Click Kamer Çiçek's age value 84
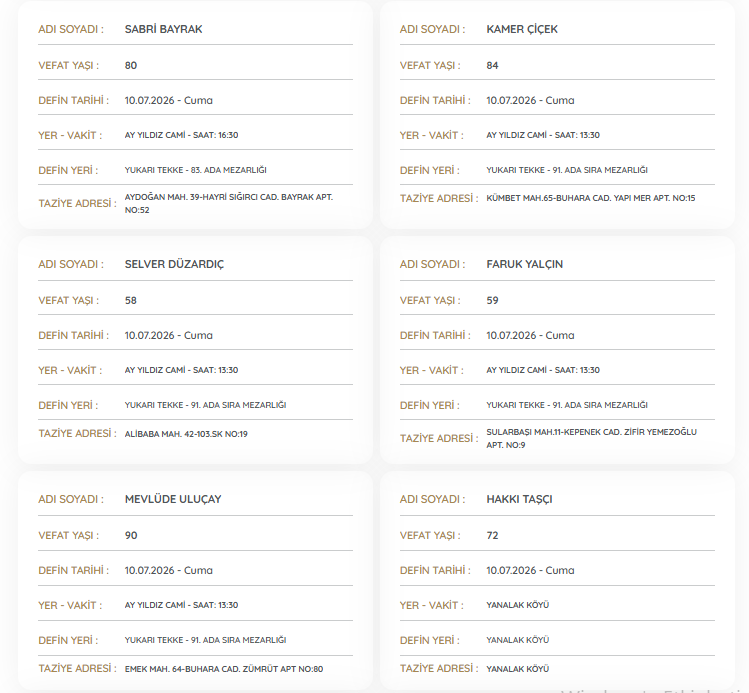 coord(492,65)
